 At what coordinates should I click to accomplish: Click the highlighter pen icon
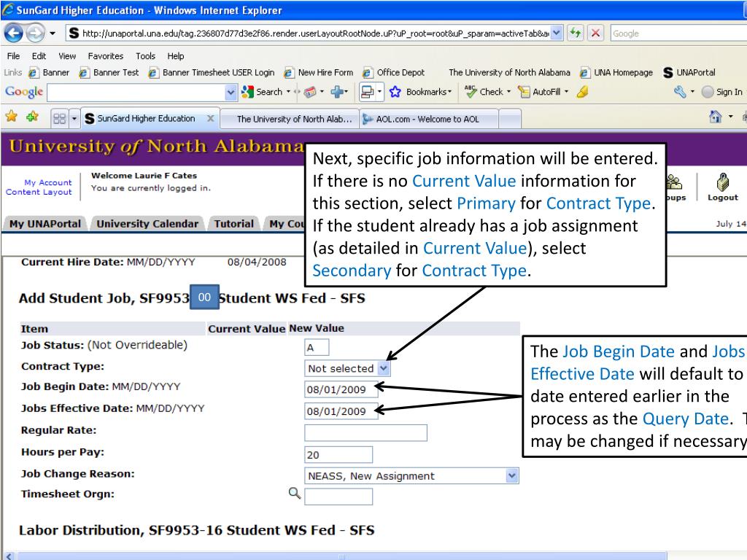pyautogui.click(x=582, y=92)
